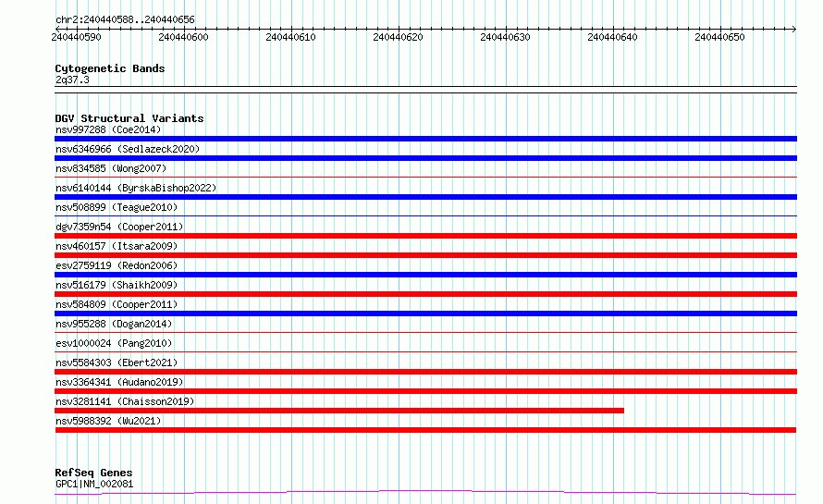
Task: Select the 2q37.3 cytogenetic band outline
Action: [425, 90]
